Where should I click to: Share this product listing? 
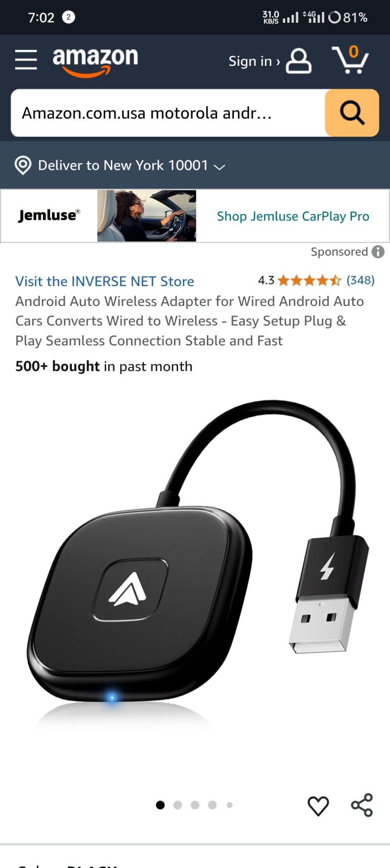coord(362,805)
